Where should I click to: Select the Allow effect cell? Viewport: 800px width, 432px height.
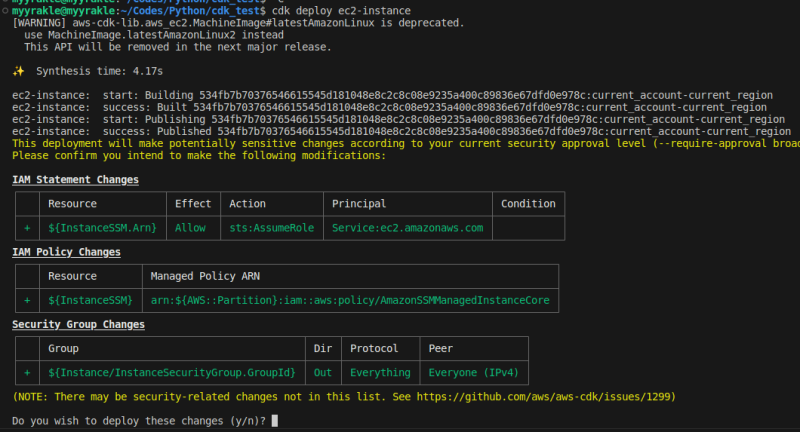[190, 228]
